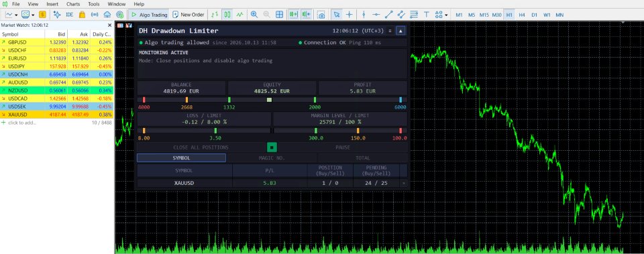Screen dimensions: 644x254
Task: Collapse the Drawdown Limiter panel
Action: 400,31
